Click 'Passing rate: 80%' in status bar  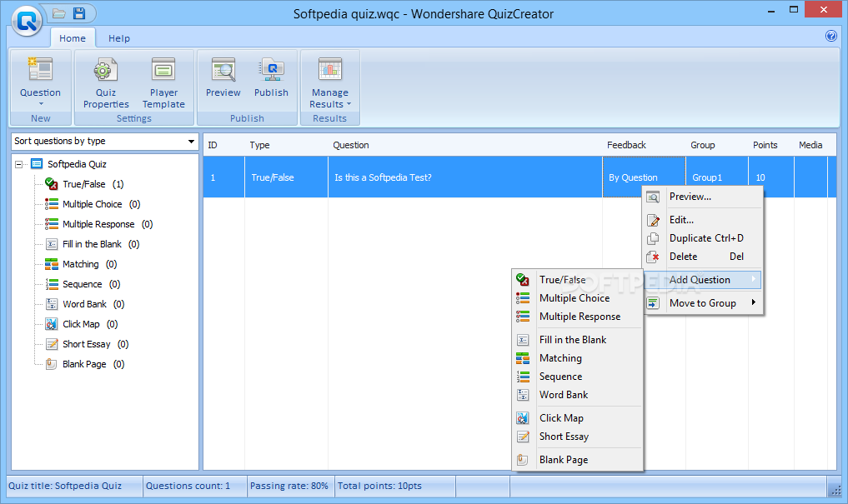[289, 486]
